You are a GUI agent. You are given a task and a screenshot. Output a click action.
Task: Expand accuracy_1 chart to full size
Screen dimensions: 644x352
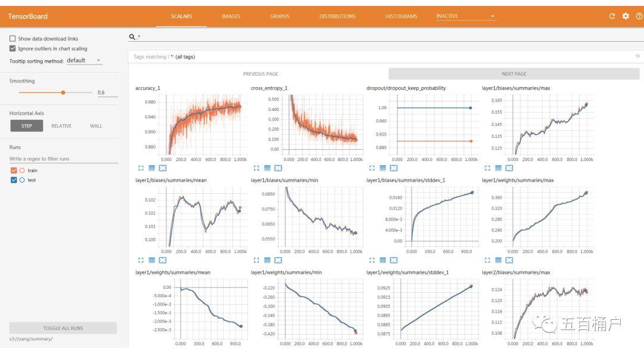point(141,168)
